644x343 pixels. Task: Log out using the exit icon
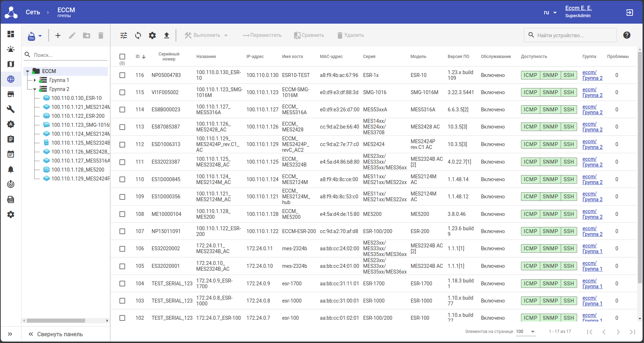click(630, 13)
